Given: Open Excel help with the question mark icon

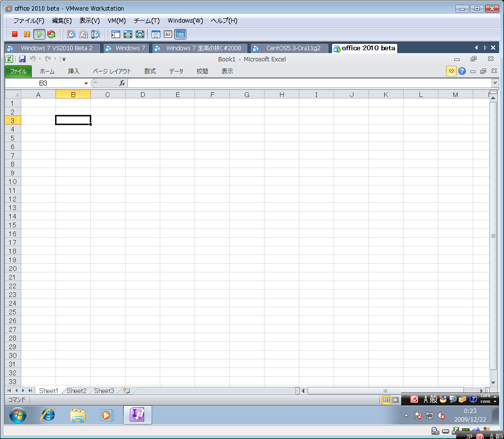Looking at the screenshot, I should [x=462, y=71].
